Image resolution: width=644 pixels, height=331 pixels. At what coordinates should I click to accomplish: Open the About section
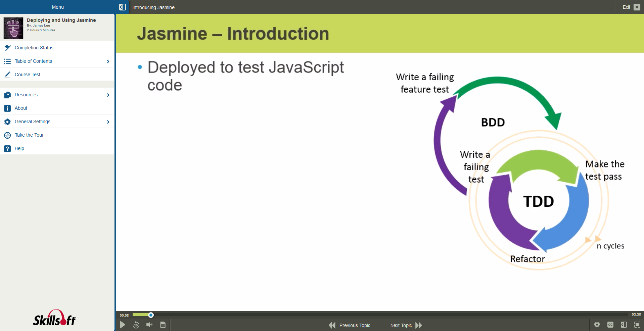21,108
